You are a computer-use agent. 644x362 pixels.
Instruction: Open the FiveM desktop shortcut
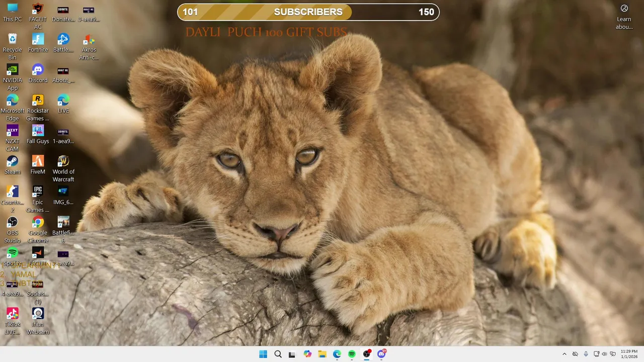pos(38,165)
